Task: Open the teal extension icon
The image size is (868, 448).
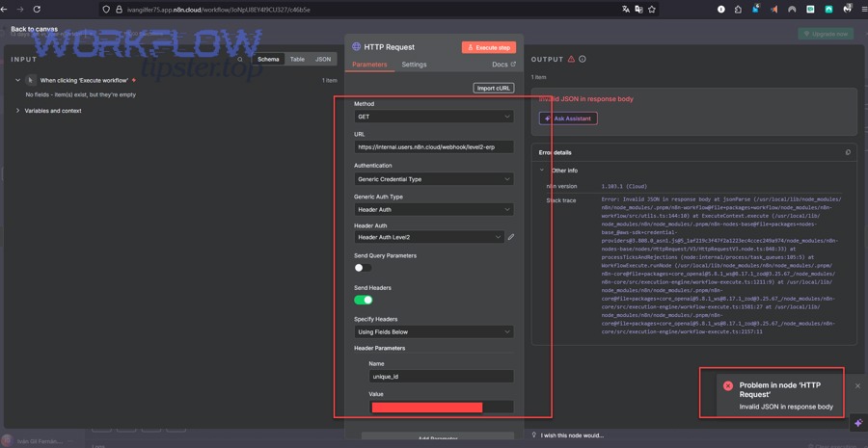Action: pos(828,10)
